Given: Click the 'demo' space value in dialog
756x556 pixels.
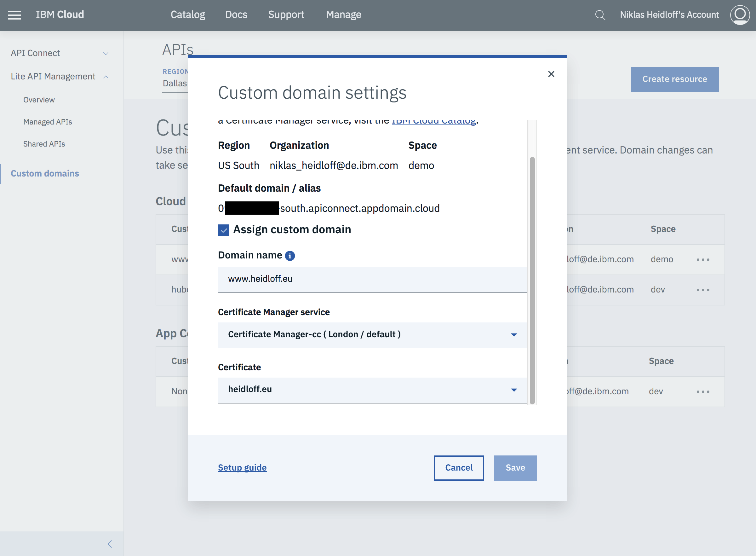Looking at the screenshot, I should click(421, 165).
